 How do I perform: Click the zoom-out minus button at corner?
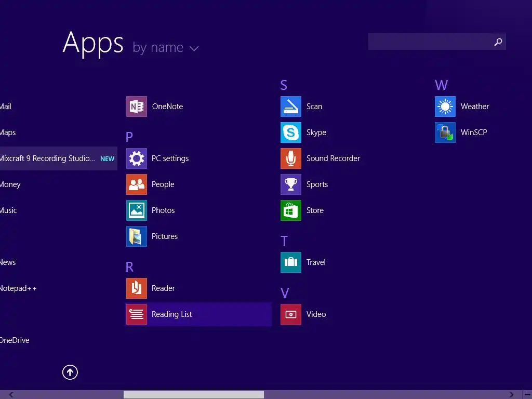pos(528,395)
